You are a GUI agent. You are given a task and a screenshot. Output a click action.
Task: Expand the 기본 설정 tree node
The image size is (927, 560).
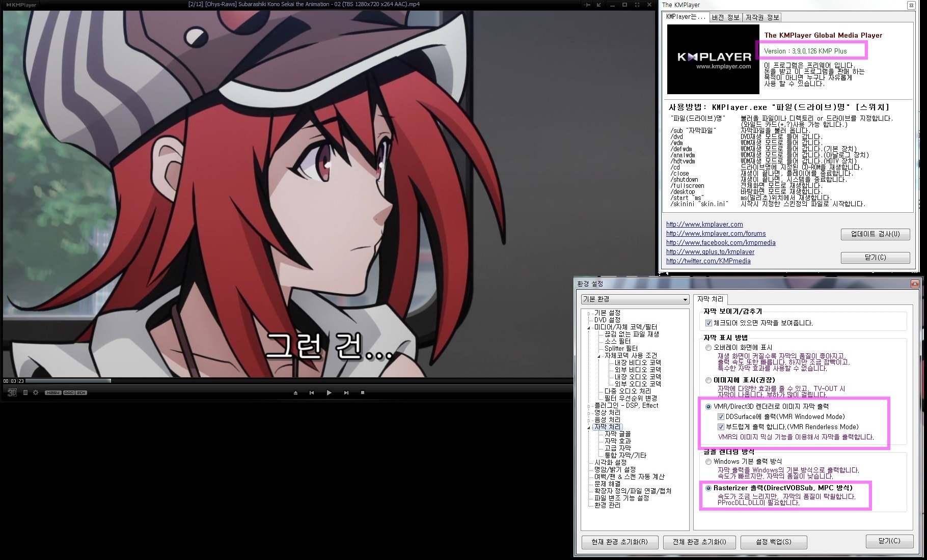point(589,313)
